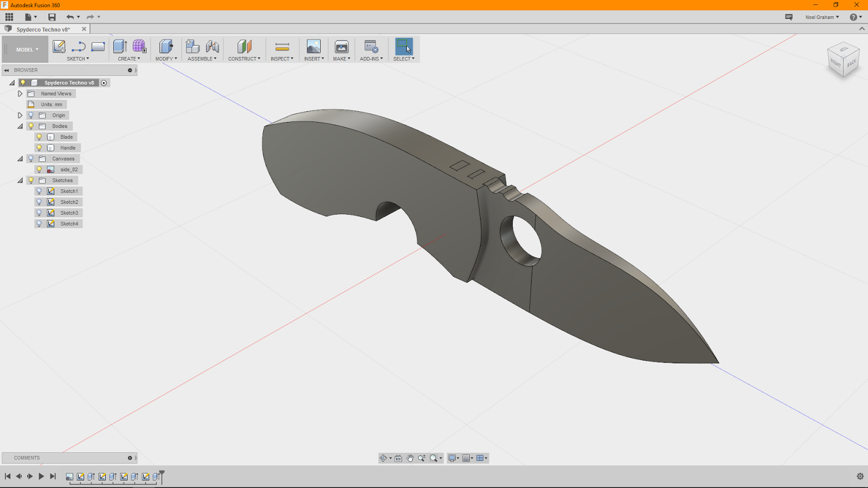Collapse the Bodies folder
Image resolution: width=868 pixels, height=488 pixels.
coord(20,126)
